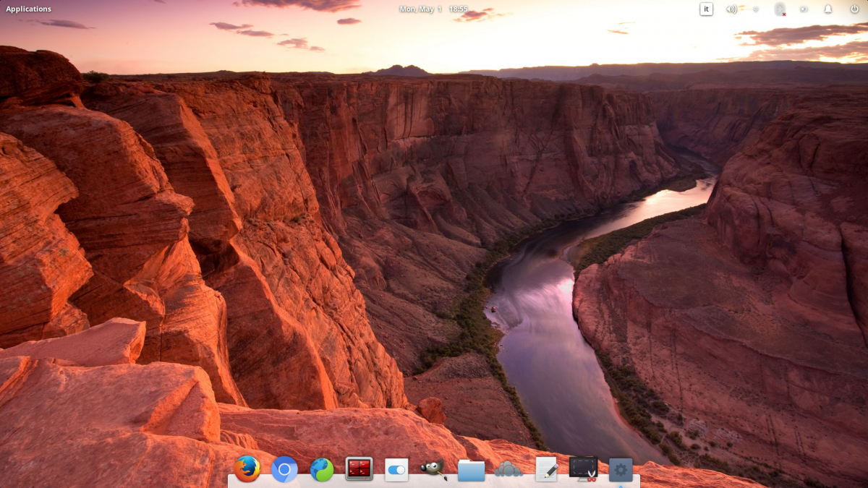Screen dimensions: 868x488
Task: Open the screenshot tool with scissors icon
Action: tap(584, 469)
